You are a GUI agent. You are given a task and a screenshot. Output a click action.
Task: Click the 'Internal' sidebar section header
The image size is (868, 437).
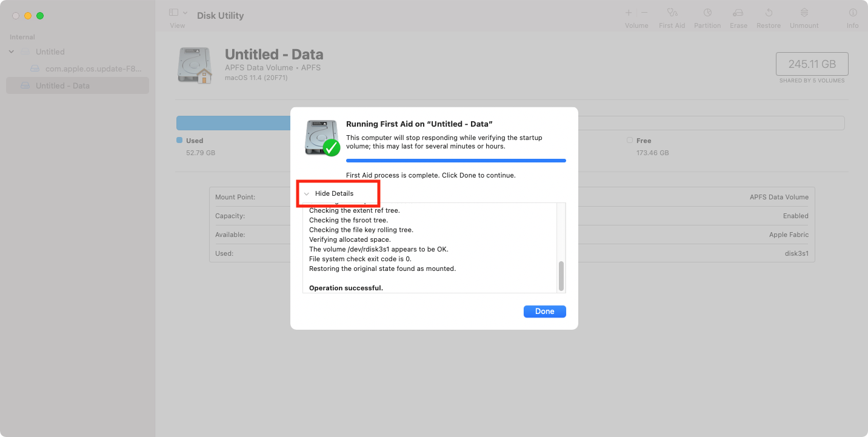(x=22, y=37)
